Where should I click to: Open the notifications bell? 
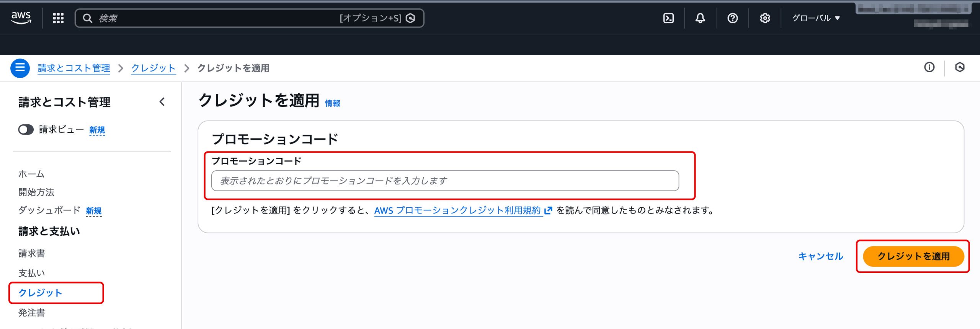700,18
